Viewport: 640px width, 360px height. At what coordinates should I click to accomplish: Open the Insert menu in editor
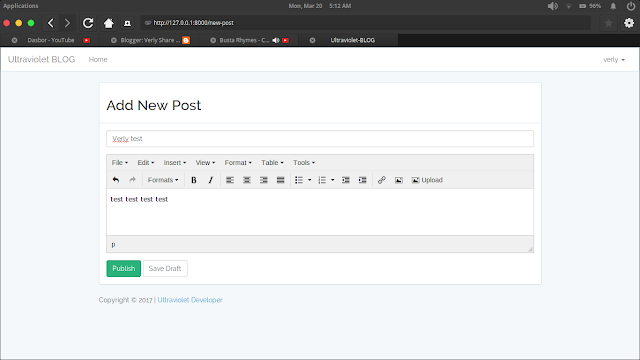pyautogui.click(x=175, y=162)
